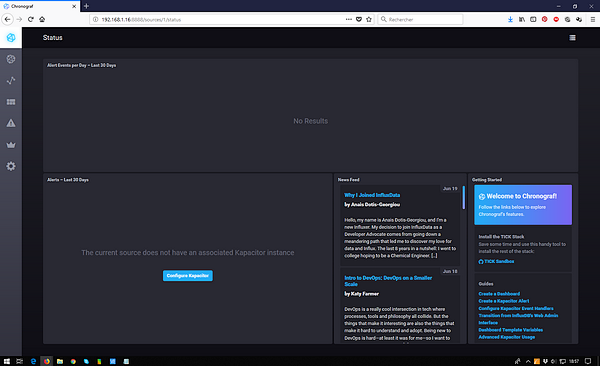600x366 pixels.
Task: Open the Admin crown icon
Action: point(11,145)
